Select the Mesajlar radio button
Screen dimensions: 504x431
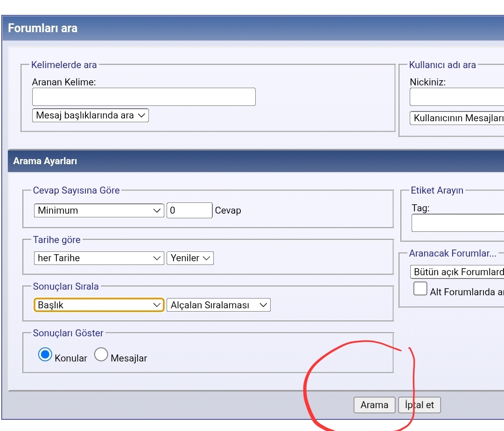[x=101, y=355]
